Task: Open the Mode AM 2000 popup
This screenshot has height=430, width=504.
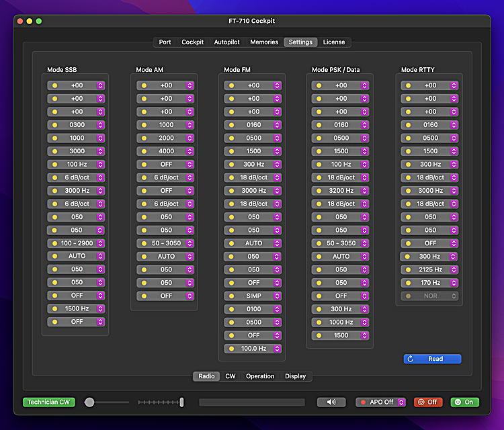Action: coord(165,138)
